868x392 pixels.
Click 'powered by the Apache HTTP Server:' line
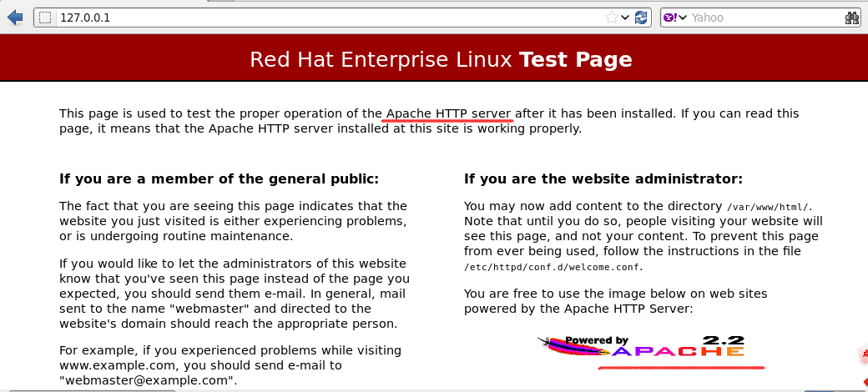pyautogui.click(x=578, y=309)
